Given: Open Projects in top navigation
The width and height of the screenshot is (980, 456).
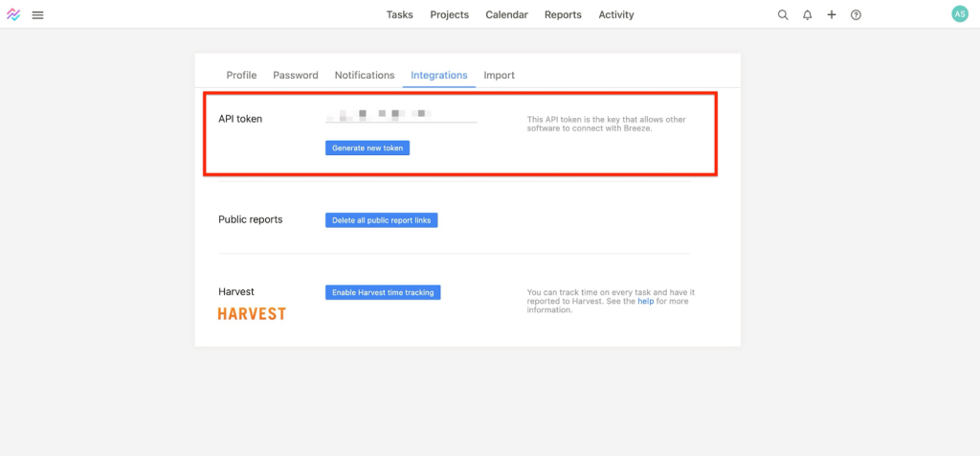Looking at the screenshot, I should pyautogui.click(x=450, y=14).
